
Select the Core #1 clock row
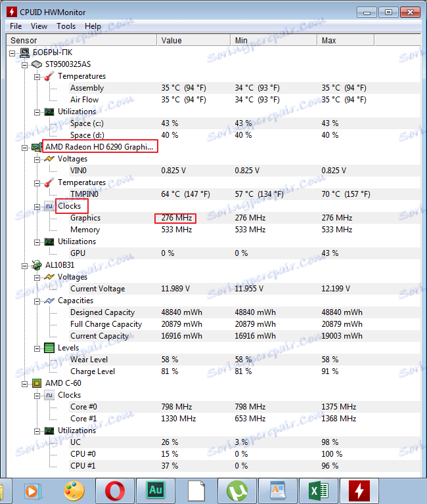(244, 419)
